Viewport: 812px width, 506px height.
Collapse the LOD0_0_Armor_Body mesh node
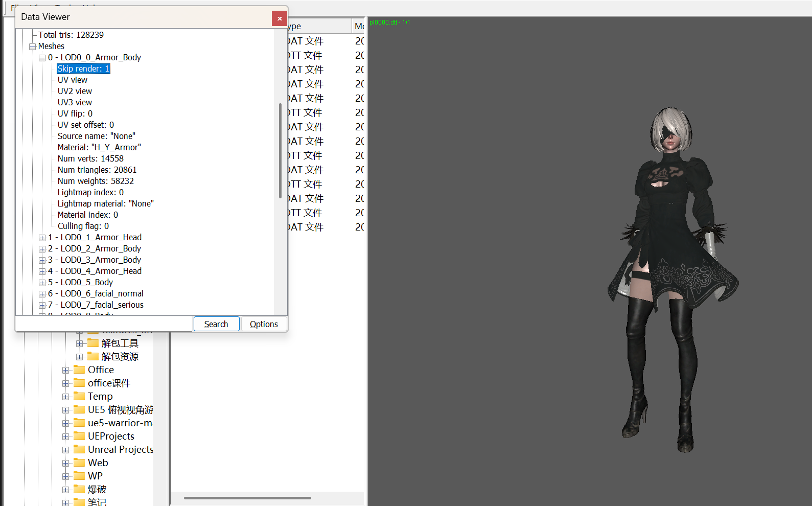pyautogui.click(x=42, y=58)
